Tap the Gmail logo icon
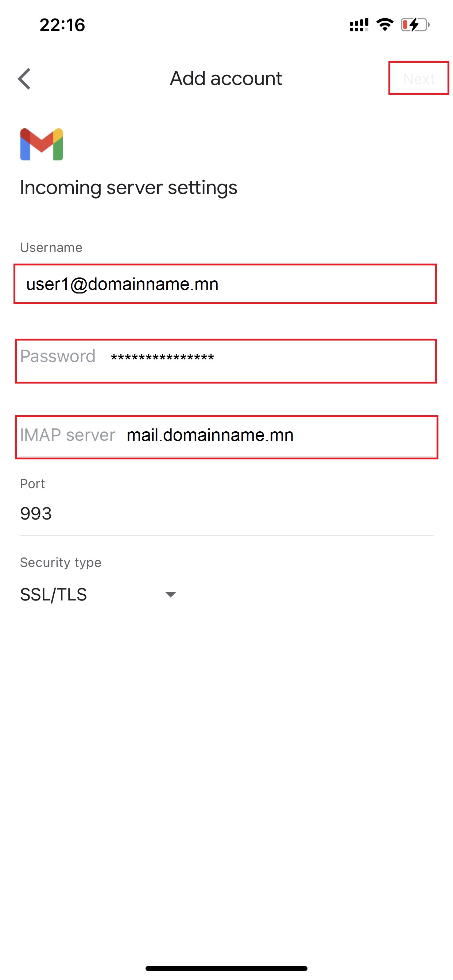Screen dimensions: 453x980 (x=42, y=144)
